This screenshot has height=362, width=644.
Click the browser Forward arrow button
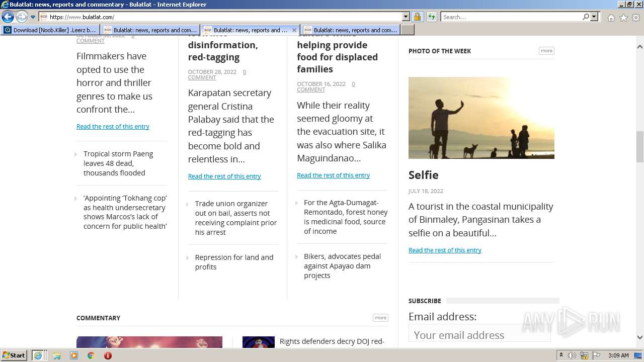point(22,17)
